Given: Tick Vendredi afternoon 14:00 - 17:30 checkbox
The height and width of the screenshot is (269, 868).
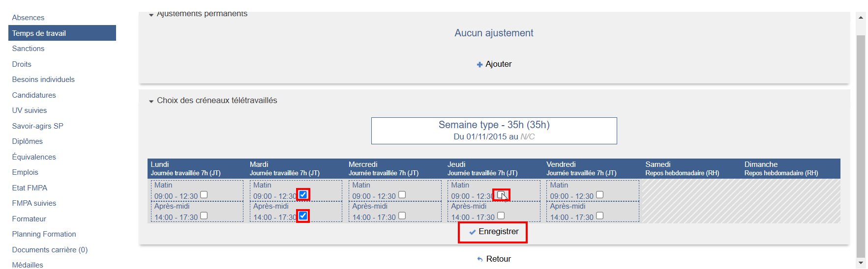Looking at the screenshot, I should 599,216.
